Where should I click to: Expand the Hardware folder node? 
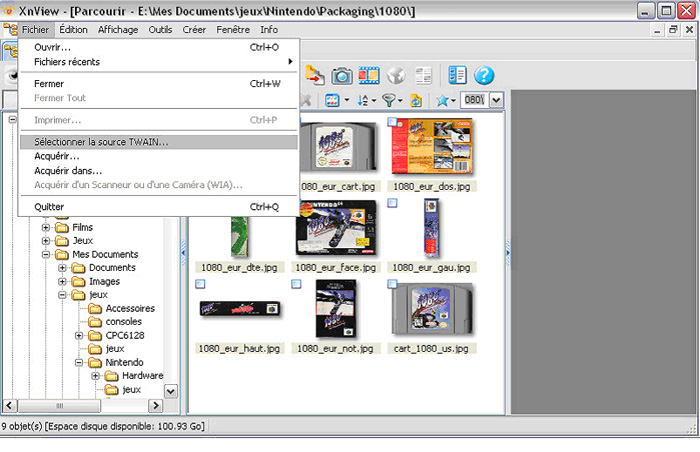(x=95, y=376)
